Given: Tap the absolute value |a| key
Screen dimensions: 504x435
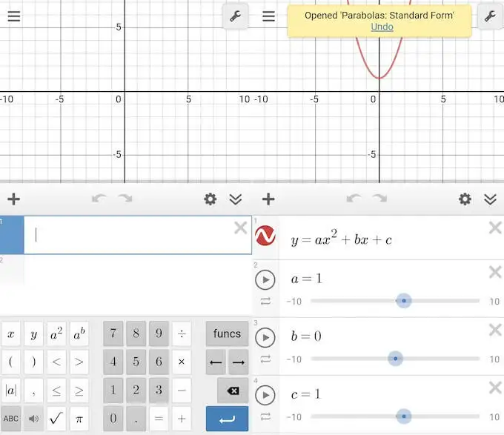Looking at the screenshot, I should click(x=11, y=391).
